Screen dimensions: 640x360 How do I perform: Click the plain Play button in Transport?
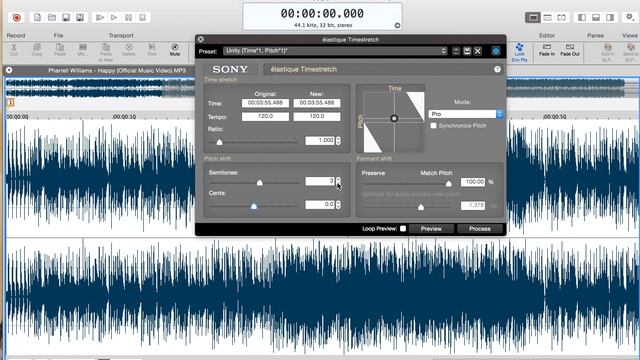tap(114, 17)
